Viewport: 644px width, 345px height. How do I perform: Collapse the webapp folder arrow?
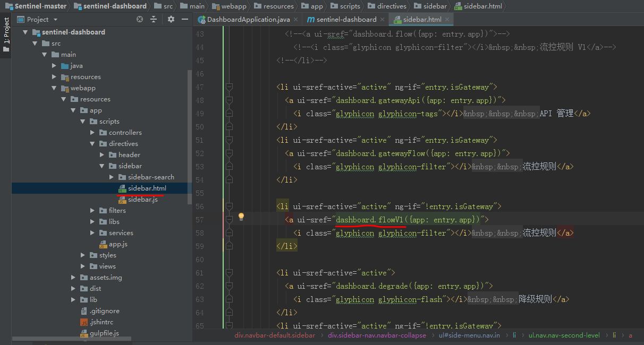click(54, 88)
